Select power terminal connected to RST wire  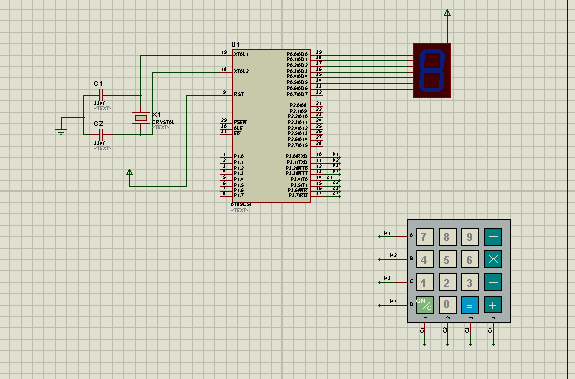(129, 172)
